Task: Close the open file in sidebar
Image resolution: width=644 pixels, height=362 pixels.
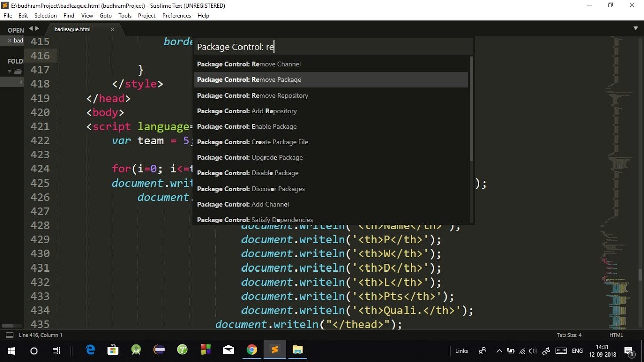Action: (10, 41)
